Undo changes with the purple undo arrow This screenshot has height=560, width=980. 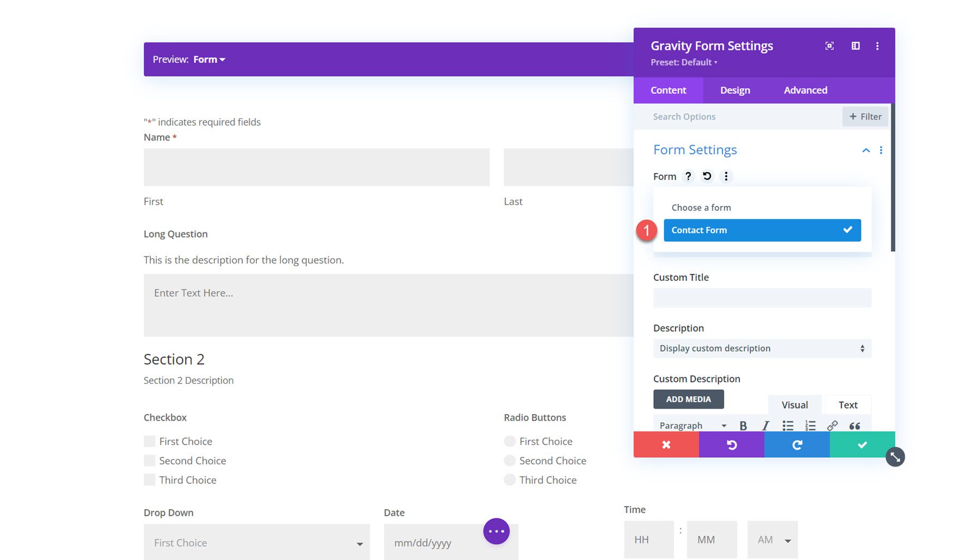[731, 445]
